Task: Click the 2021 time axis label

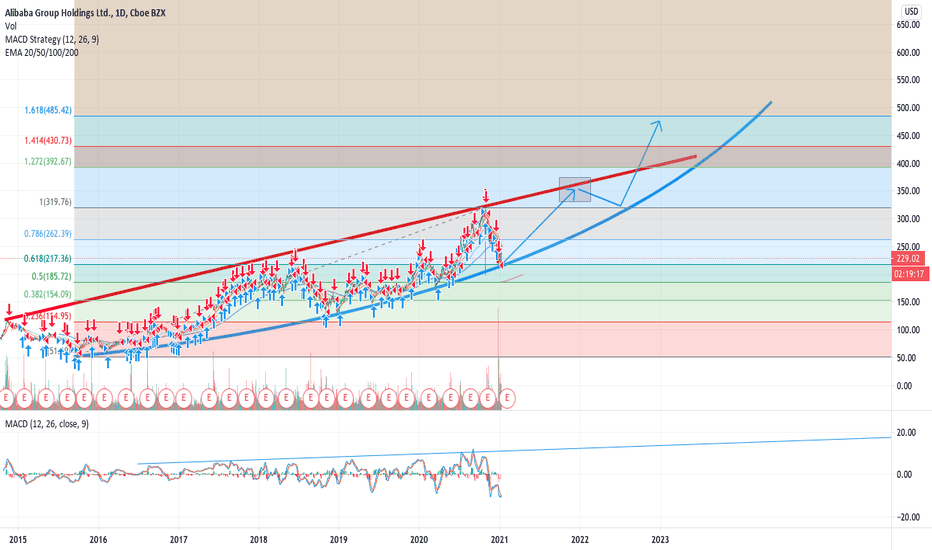Action: coord(499,539)
